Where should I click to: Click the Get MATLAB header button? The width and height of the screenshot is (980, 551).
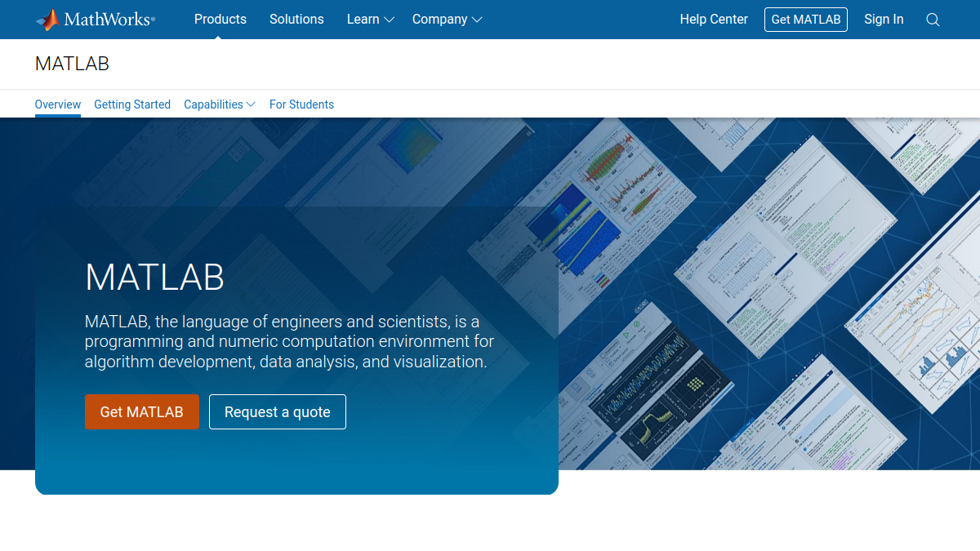coord(806,20)
